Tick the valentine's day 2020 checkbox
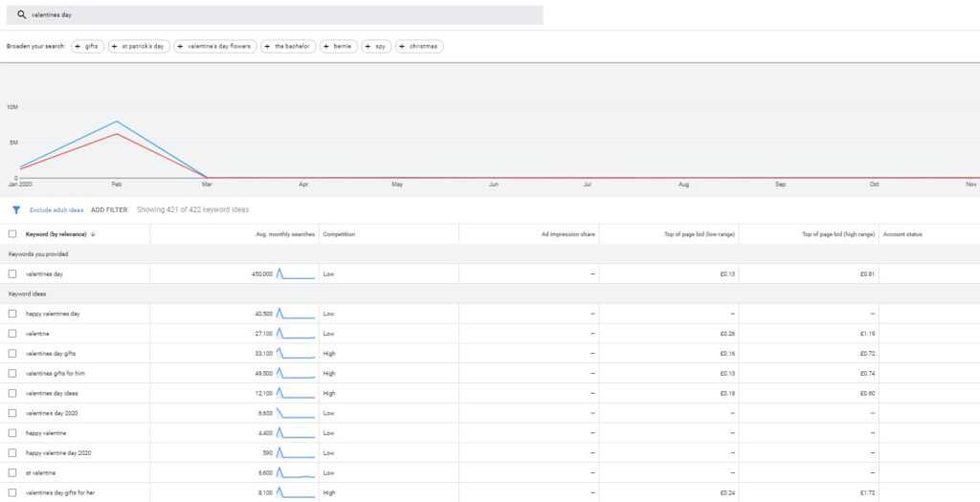 click(12, 413)
